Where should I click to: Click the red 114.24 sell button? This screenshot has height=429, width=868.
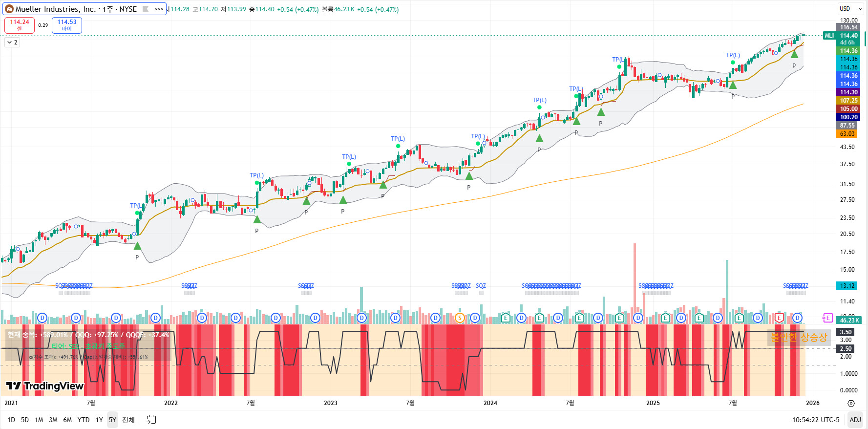[x=20, y=25]
